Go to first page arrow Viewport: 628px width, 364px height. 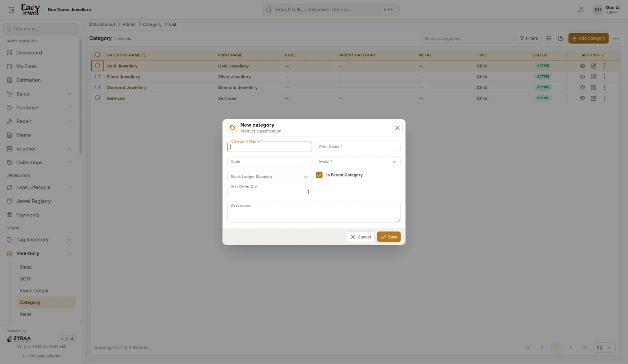click(528, 348)
